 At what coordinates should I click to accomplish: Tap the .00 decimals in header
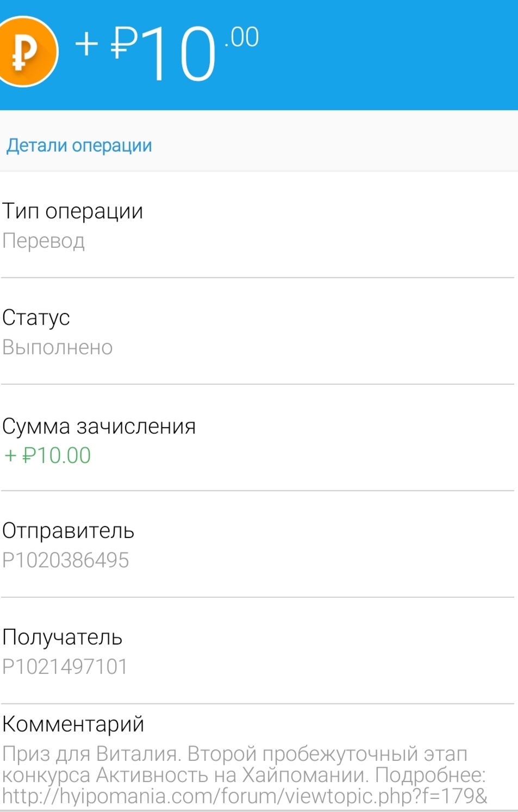point(241,38)
